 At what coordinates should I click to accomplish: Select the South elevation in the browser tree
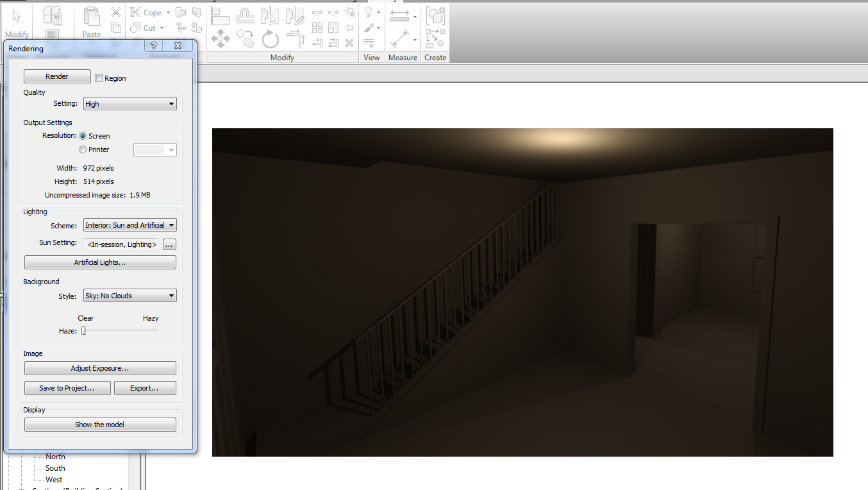click(55, 468)
